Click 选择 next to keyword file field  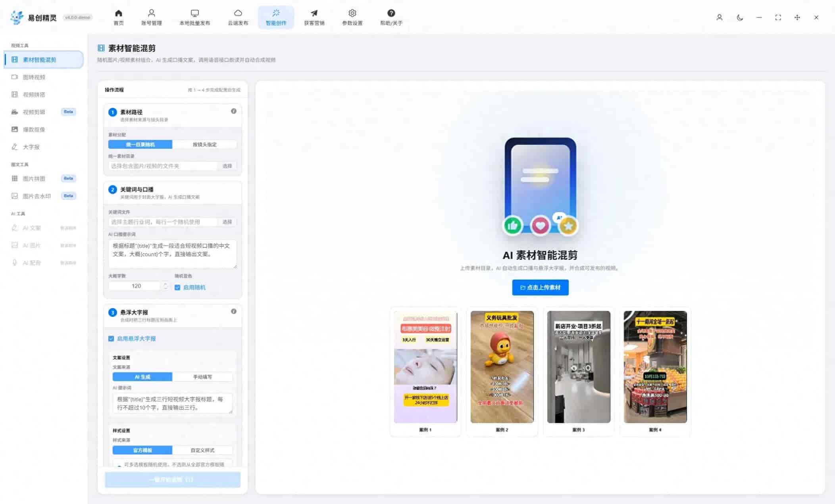click(x=227, y=222)
